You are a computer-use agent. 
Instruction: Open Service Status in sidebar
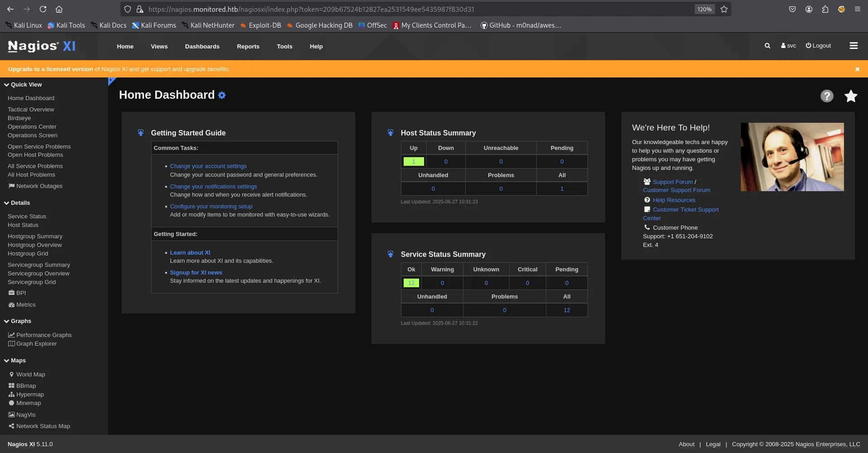[x=27, y=217]
